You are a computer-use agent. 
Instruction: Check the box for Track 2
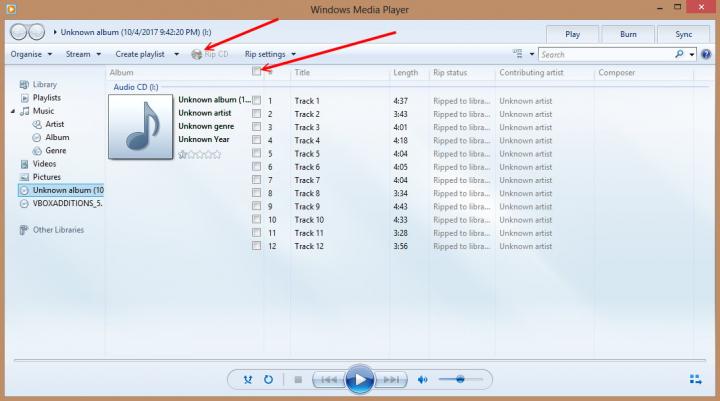256,113
